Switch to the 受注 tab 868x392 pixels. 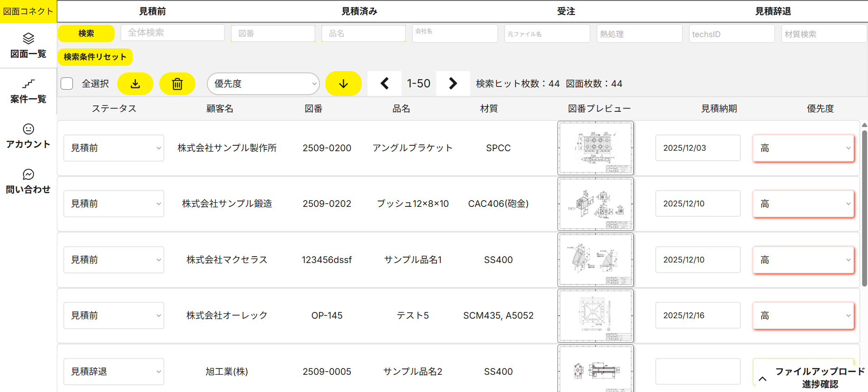point(566,11)
